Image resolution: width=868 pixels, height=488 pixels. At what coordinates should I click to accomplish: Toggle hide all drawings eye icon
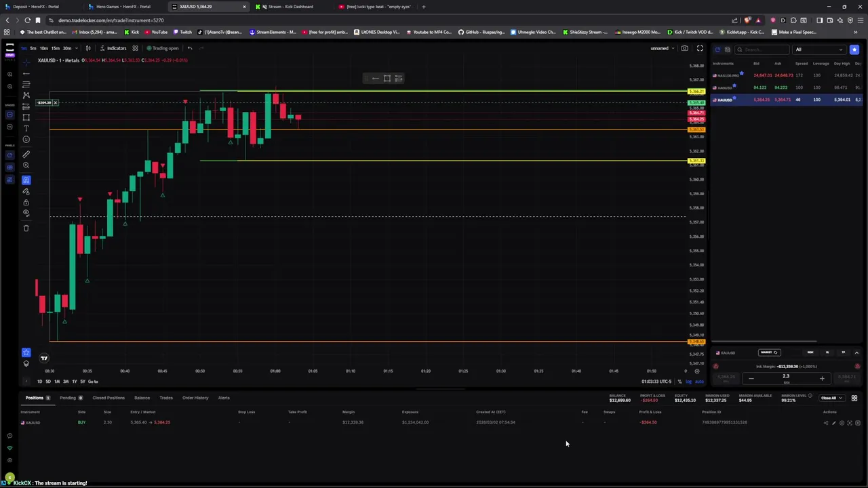(26, 213)
